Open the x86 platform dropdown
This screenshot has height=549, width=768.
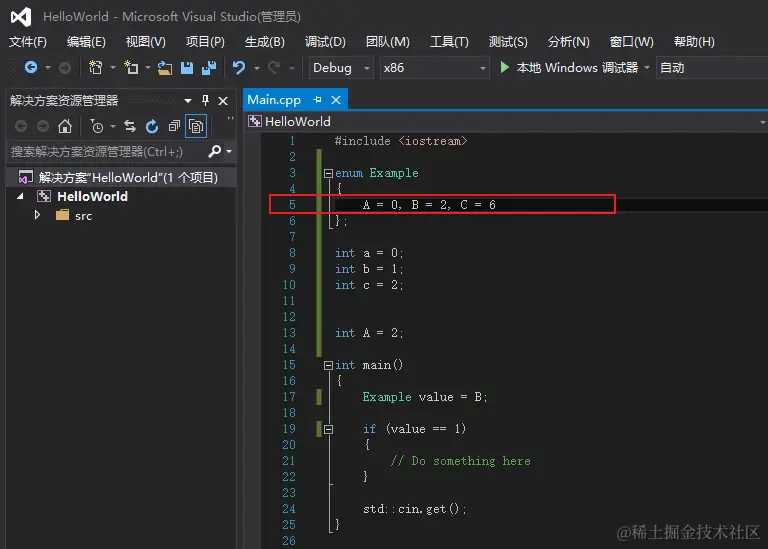tap(482, 68)
